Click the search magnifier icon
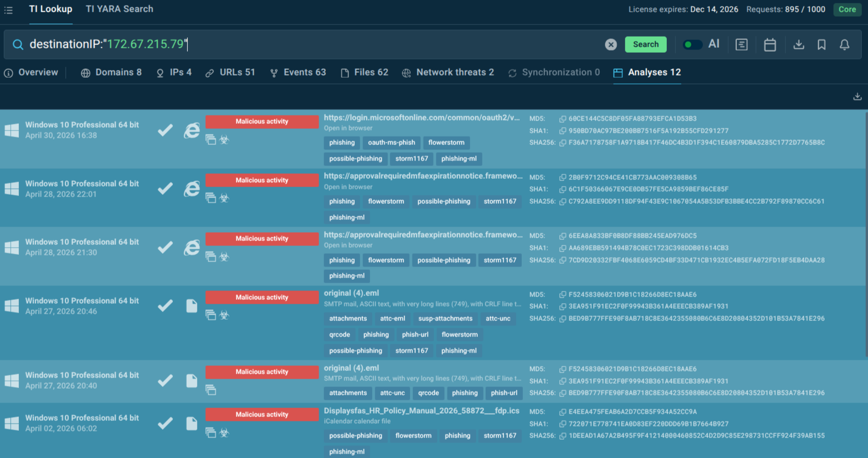Viewport: 868px width, 458px height. tap(18, 44)
